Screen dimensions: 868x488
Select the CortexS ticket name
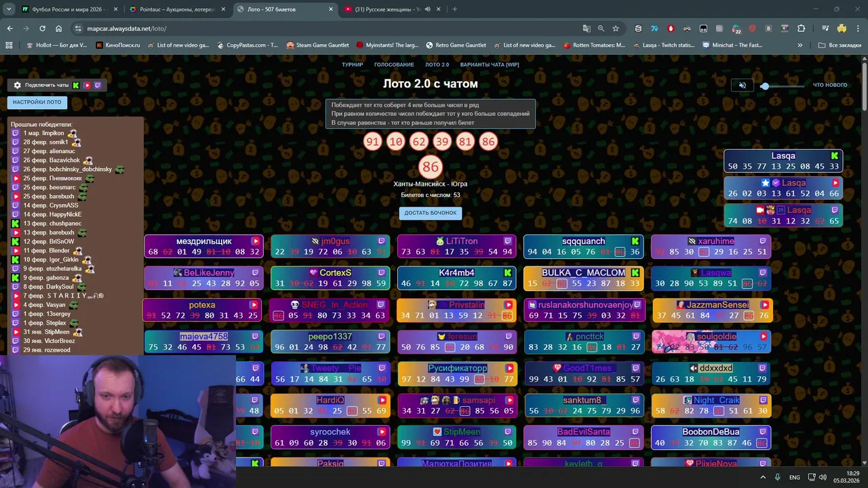pos(335,273)
